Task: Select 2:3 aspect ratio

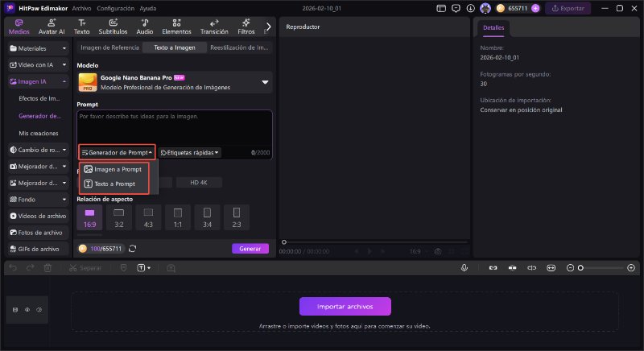Action: [x=237, y=218]
